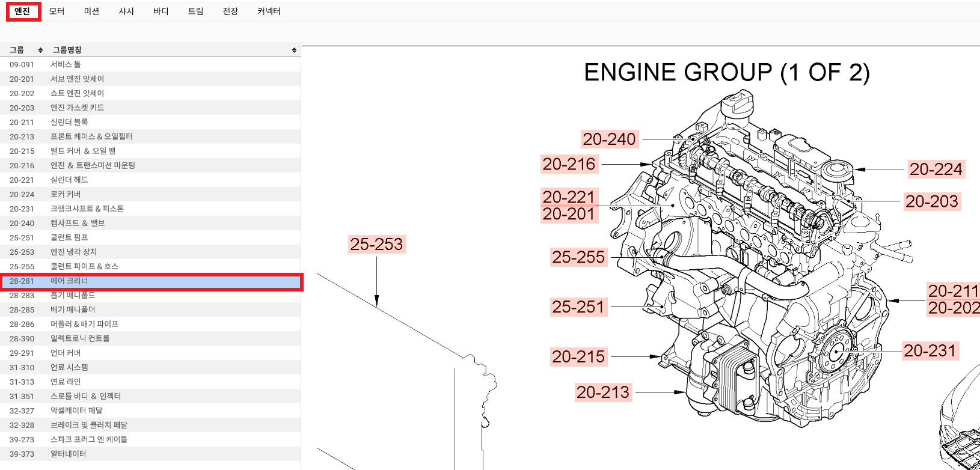The width and height of the screenshot is (980, 470).
Task: Select row 20-231 크랭크샤프트 & 피스톤
Action: pos(150,209)
